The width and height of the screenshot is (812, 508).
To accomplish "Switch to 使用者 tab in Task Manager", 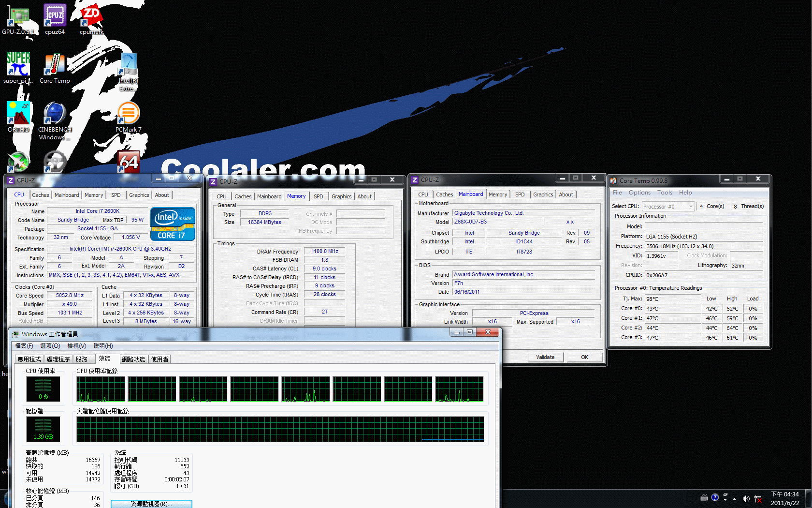I will click(159, 359).
